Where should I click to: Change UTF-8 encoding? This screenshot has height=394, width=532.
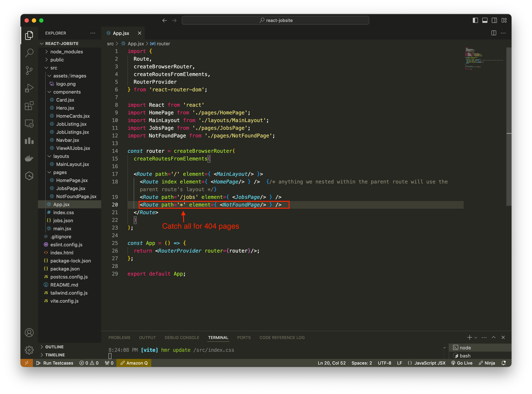pos(384,363)
